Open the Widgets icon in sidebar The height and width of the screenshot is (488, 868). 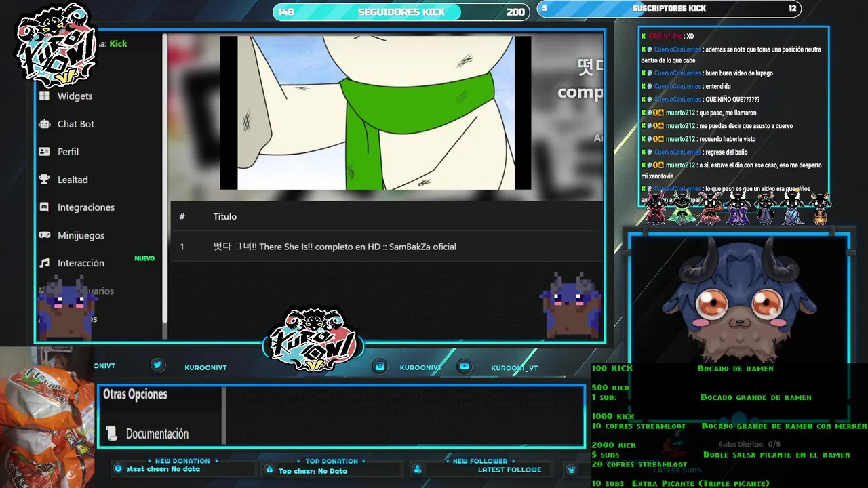(44, 96)
